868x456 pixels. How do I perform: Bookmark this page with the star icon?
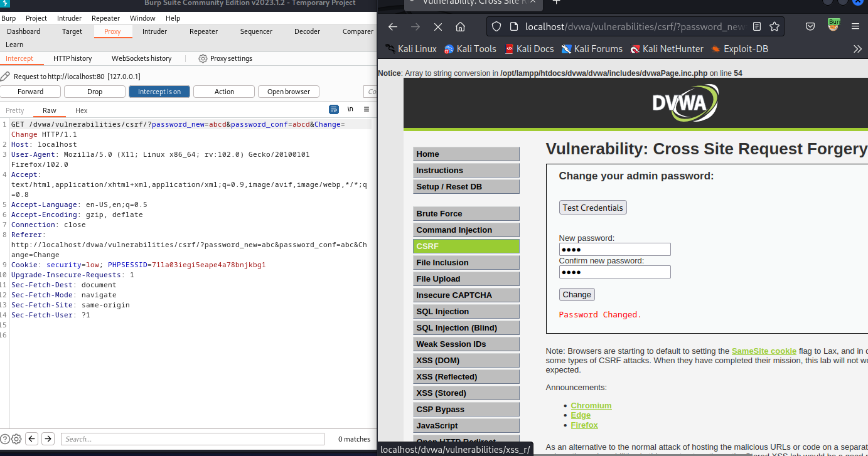click(x=774, y=26)
